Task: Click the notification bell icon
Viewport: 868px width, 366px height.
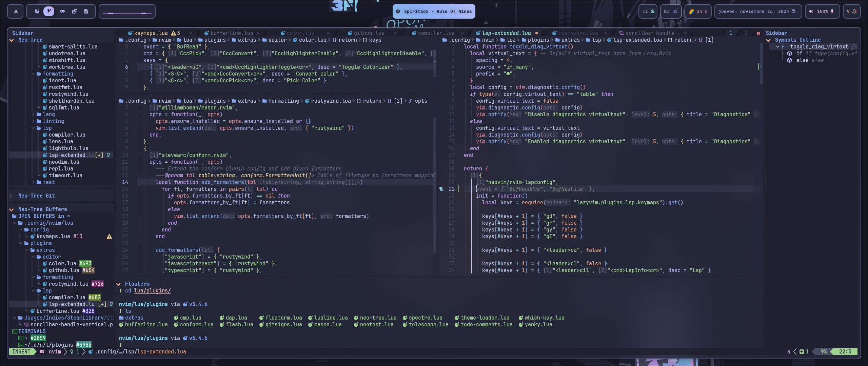Action: point(854,12)
